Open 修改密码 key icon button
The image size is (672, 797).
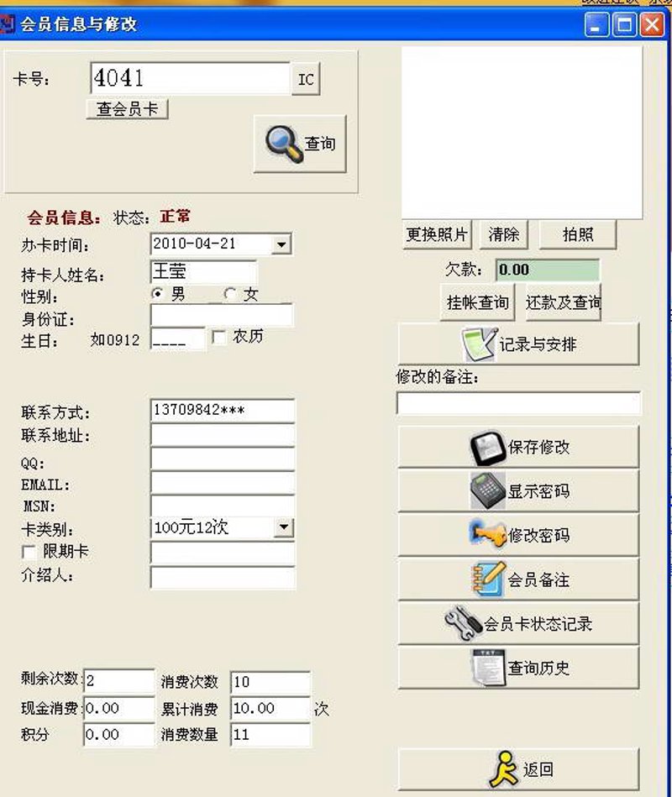[518, 535]
